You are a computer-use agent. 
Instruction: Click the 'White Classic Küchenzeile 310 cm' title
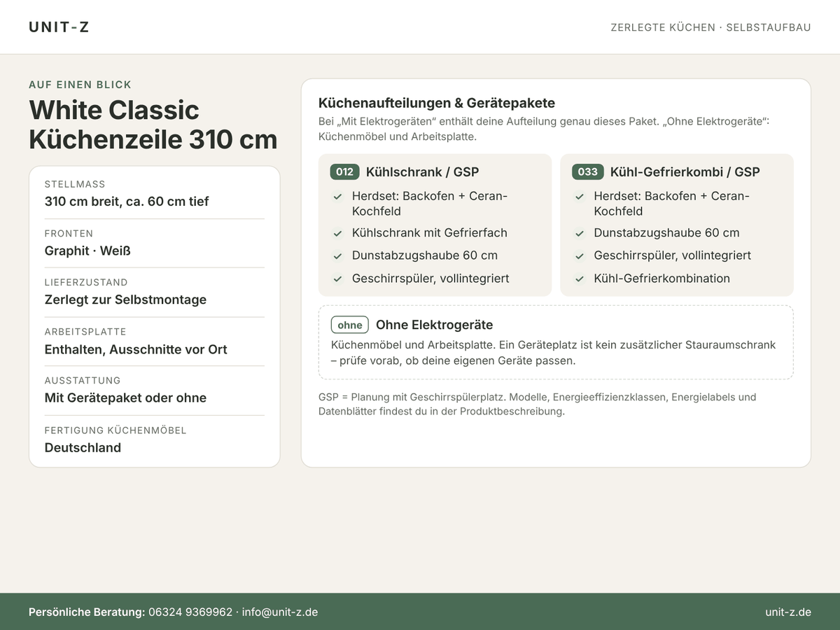pyautogui.click(x=153, y=125)
